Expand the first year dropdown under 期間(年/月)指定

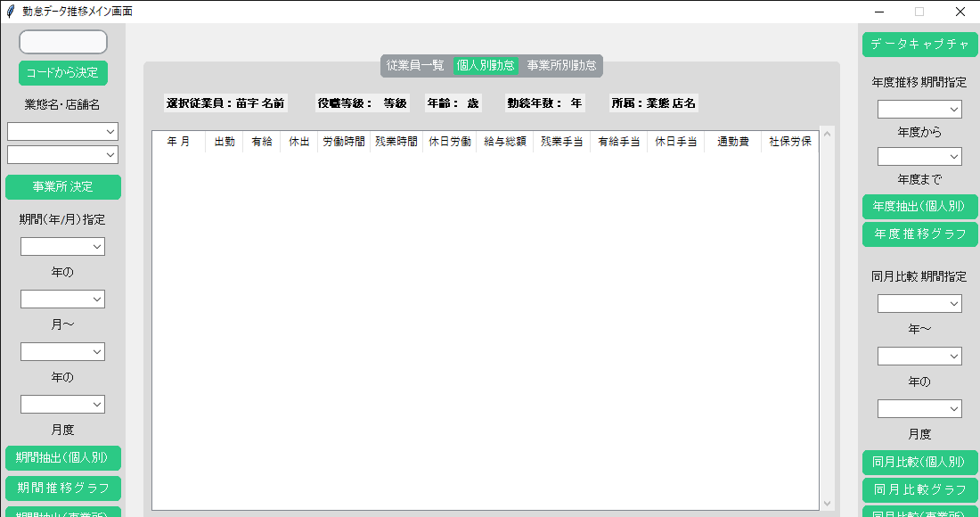pos(62,246)
